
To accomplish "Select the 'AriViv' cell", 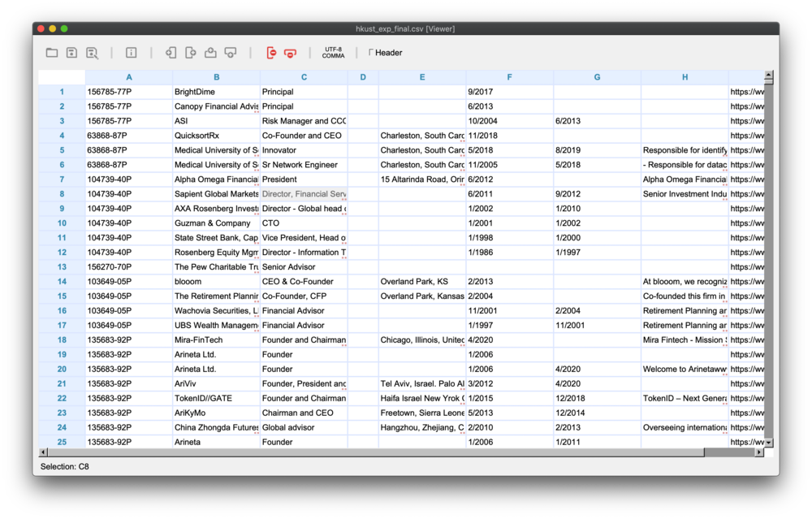I will coord(217,383).
